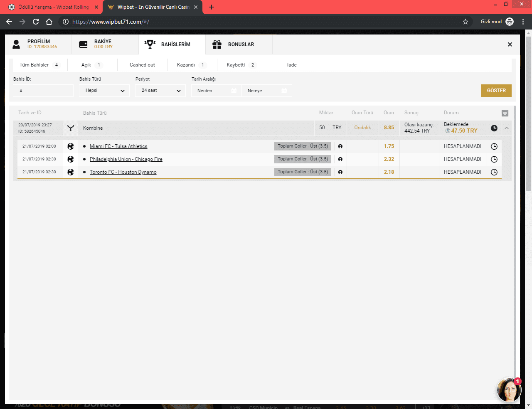
Task: Click the filled clock icon on Kombine row
Action: [x=494, y=128]
